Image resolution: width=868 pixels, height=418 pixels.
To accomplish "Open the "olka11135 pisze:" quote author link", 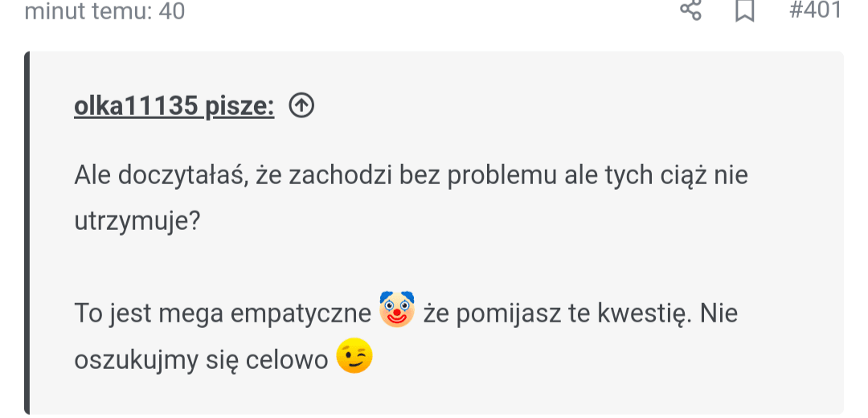I will (x=174, y=106).
